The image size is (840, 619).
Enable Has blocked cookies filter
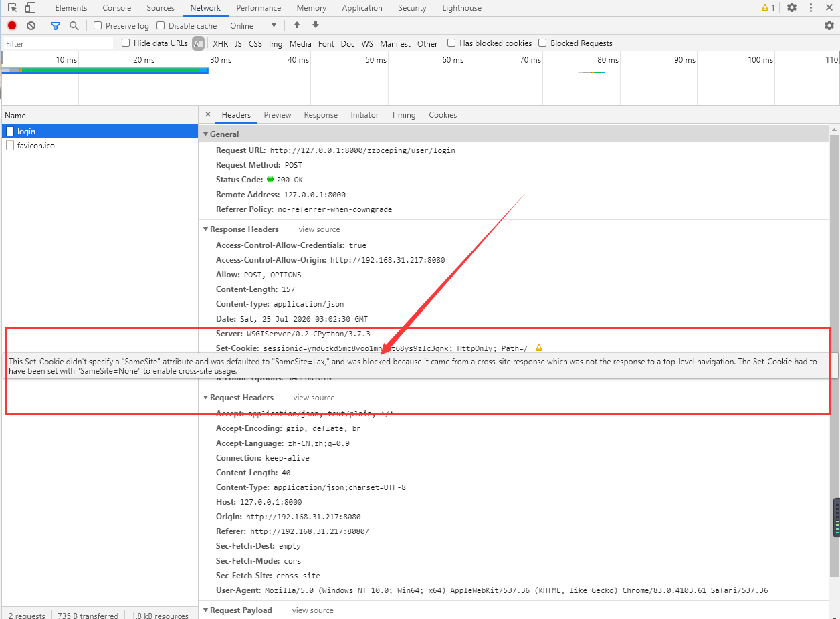[x=451, y=43]
